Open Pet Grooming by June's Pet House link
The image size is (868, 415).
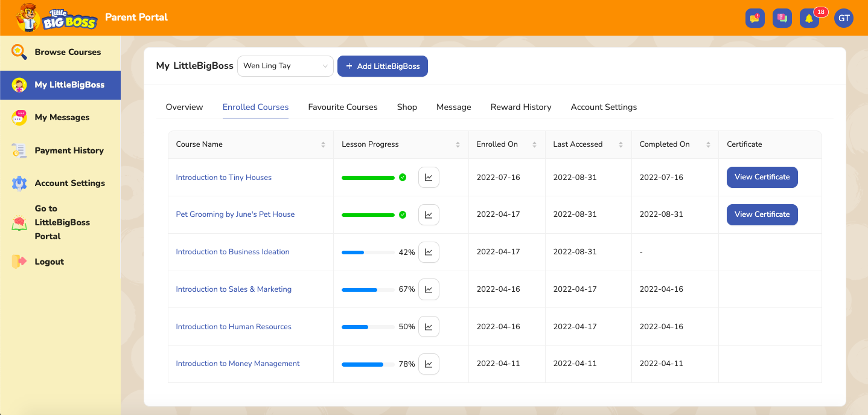[x=235, y=214]
